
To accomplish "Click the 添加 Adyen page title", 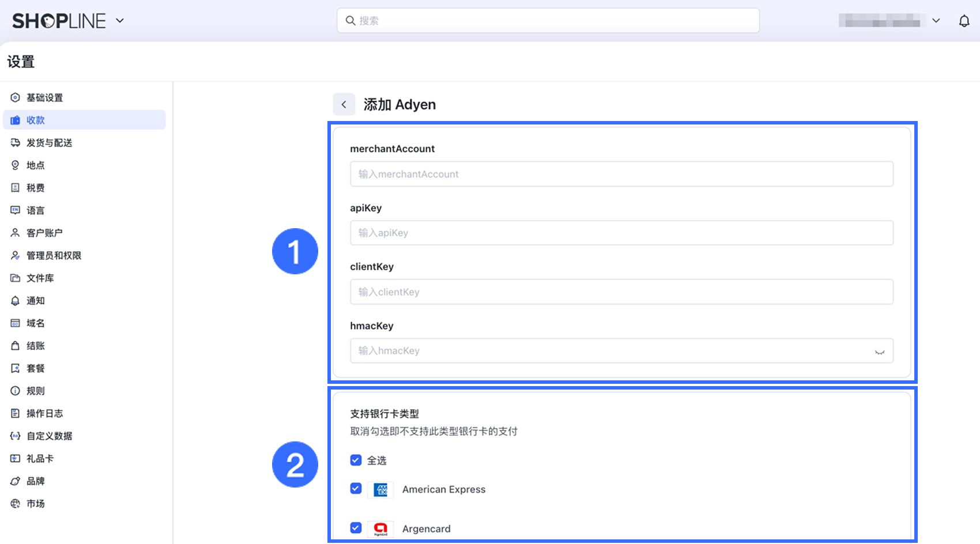I will point(399,105).
